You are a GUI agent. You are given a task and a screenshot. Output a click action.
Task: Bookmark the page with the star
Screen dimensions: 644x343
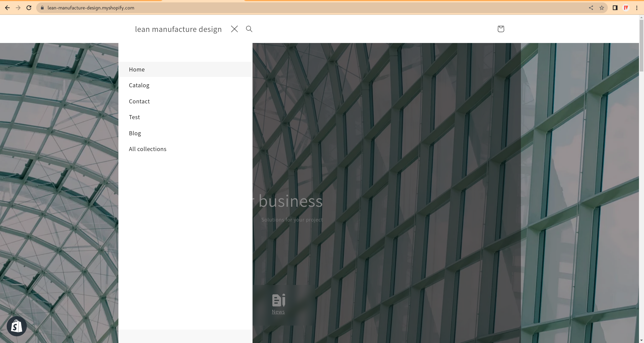pyautogui.click(x=602, y=7)
